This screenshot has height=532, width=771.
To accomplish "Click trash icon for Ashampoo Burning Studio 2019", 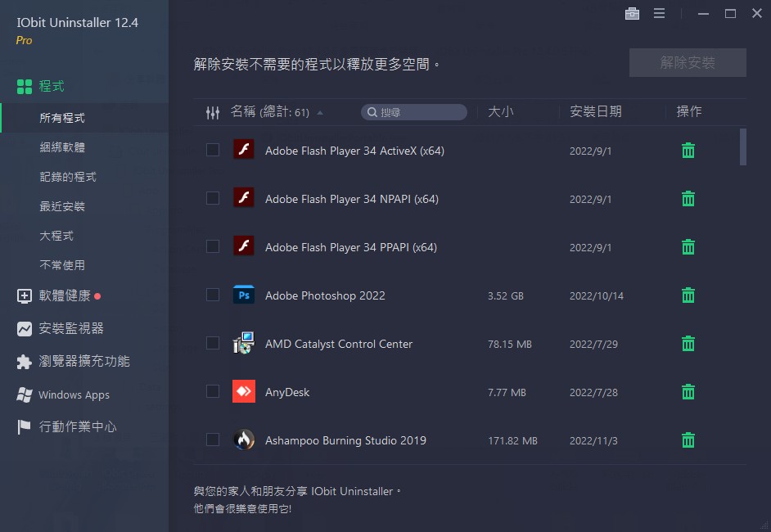I will (688, 440).
